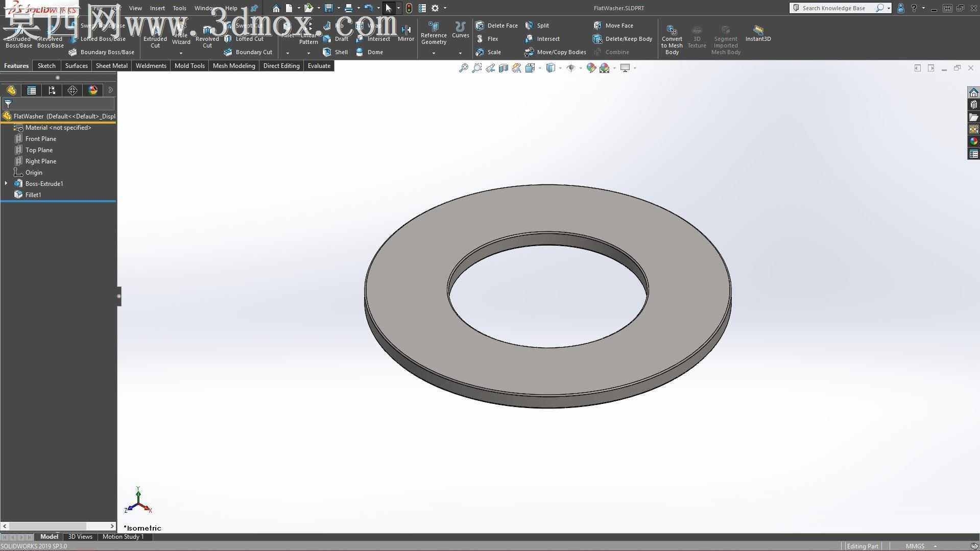Open the Motion Study 1 tab
The width and height of the screenshot is (980, 551).
123,537
